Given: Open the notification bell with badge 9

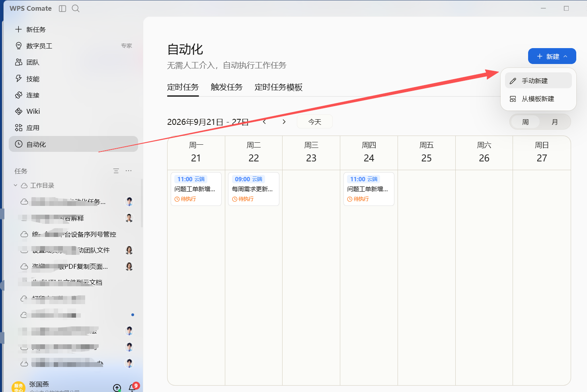Looking at the screenshot, I should coord(133,387).
